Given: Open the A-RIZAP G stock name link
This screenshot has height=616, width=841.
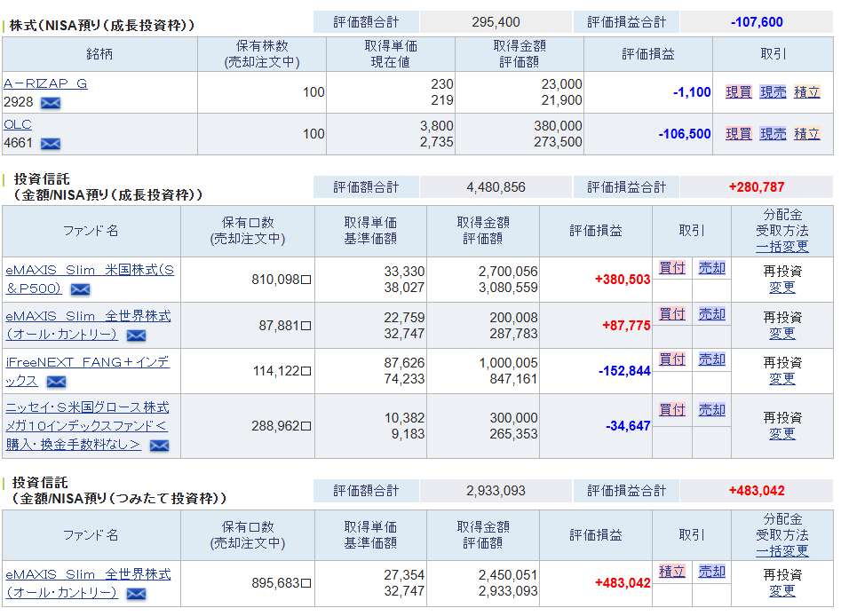Looking at the screenshot, I should [x=45, y=83].
